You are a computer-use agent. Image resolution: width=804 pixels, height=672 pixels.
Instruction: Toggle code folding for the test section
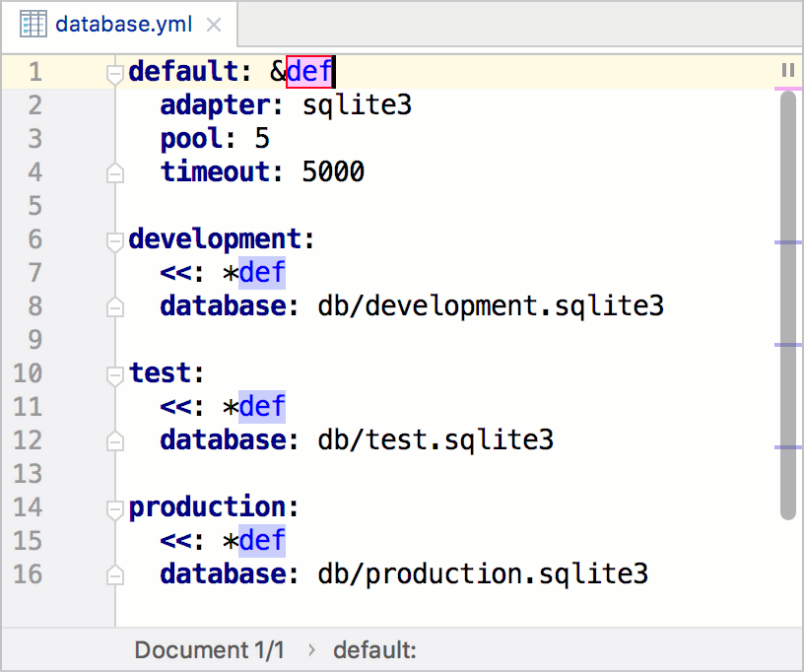click(x=114, y=373)
